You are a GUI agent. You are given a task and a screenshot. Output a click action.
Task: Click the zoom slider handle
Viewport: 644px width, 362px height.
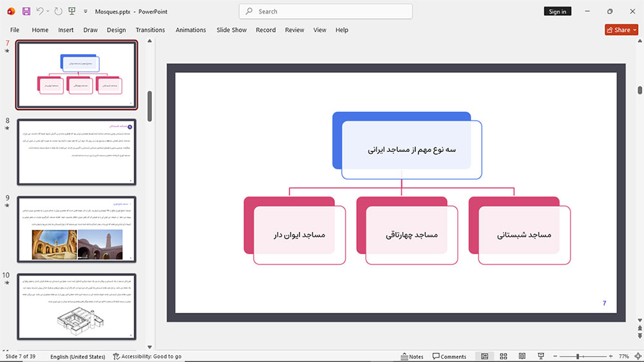click(x=578, y=356)
